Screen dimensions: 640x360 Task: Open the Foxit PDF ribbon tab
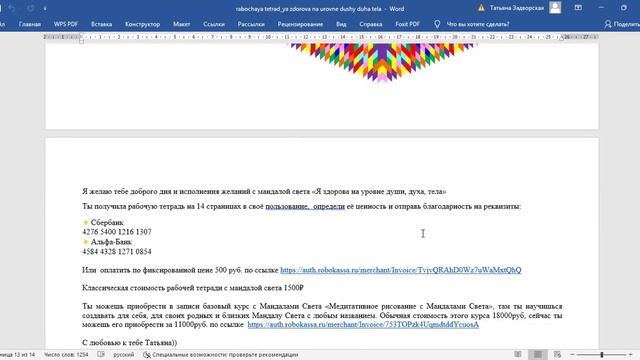click(x=407, y=24)
